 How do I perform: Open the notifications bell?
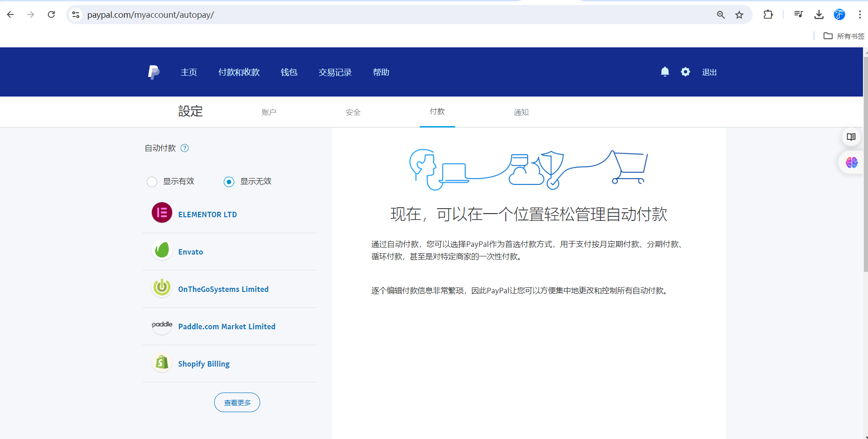coord(665,72)
